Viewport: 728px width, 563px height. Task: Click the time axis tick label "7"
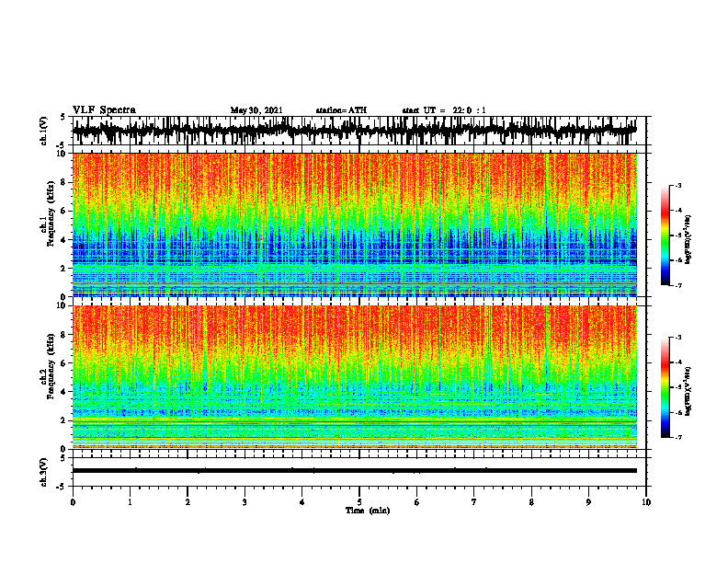click(474, 502)
